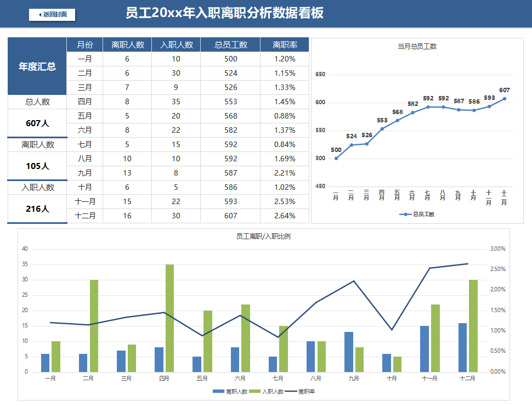Select the 1.20% January turnover rate cell
This screenshot has width=532, height=406.
point(285,58)
